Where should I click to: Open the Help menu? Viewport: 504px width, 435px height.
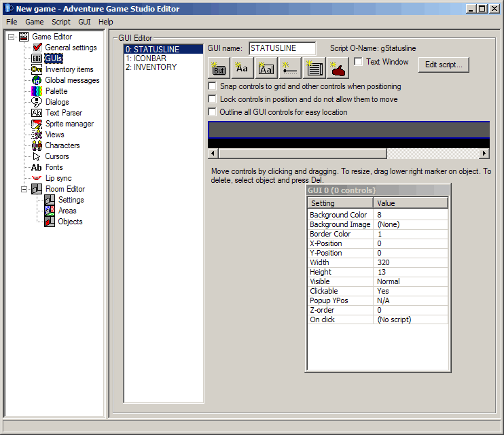point(106,22)
